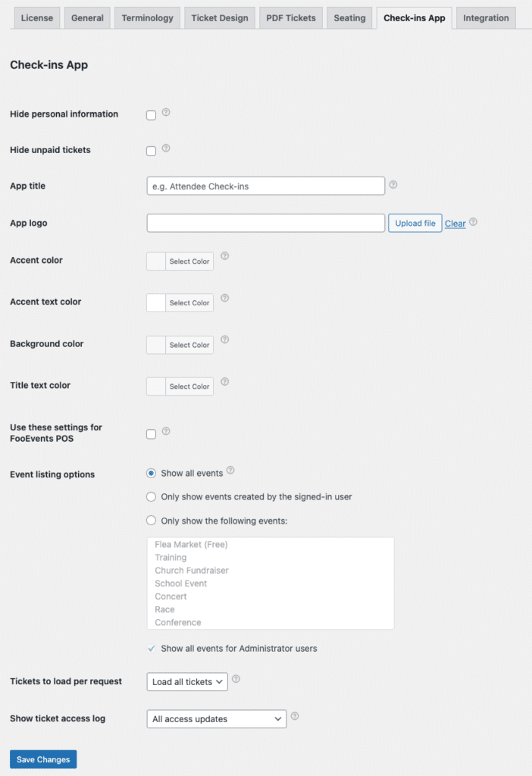Click inside the App title input field
532x776 pixels.
pos(265,186)
